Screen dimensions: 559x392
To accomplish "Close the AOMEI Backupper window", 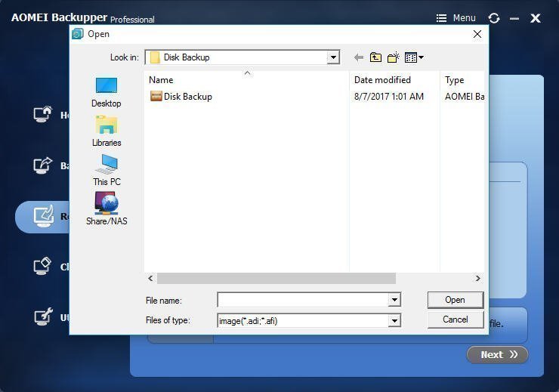I will [536, 18].
